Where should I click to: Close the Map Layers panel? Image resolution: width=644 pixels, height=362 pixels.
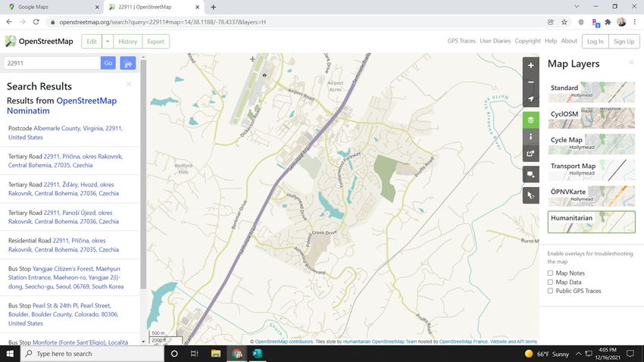click(x=631, y=62)
